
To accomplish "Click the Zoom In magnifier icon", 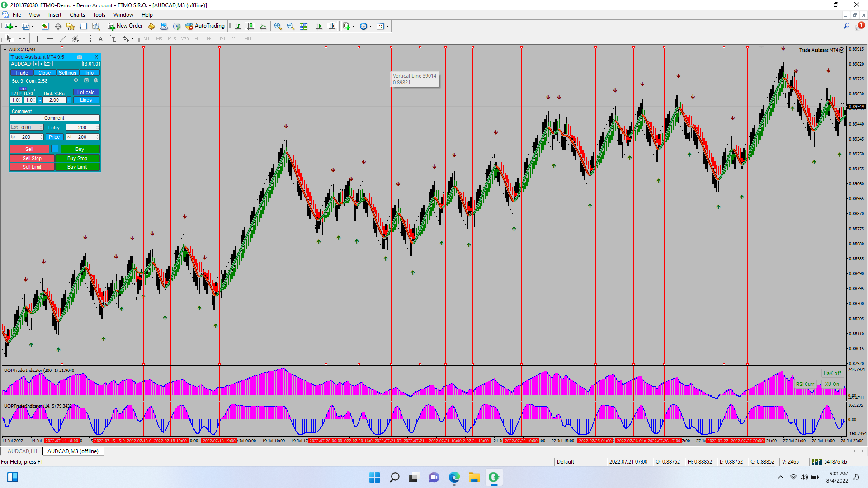I will [x=278, y=26].
